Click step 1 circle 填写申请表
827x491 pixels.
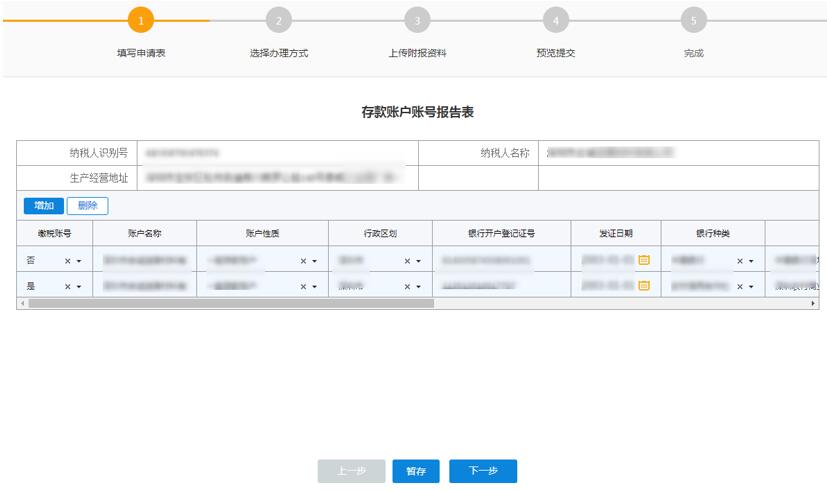[141, 21]
